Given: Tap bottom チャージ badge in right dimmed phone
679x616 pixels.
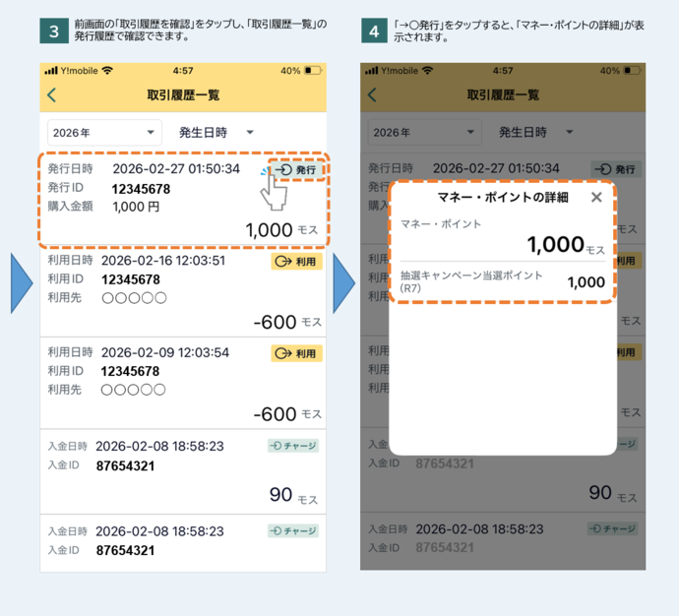Looking at the screenshot, I should click(x=612, y=528).
